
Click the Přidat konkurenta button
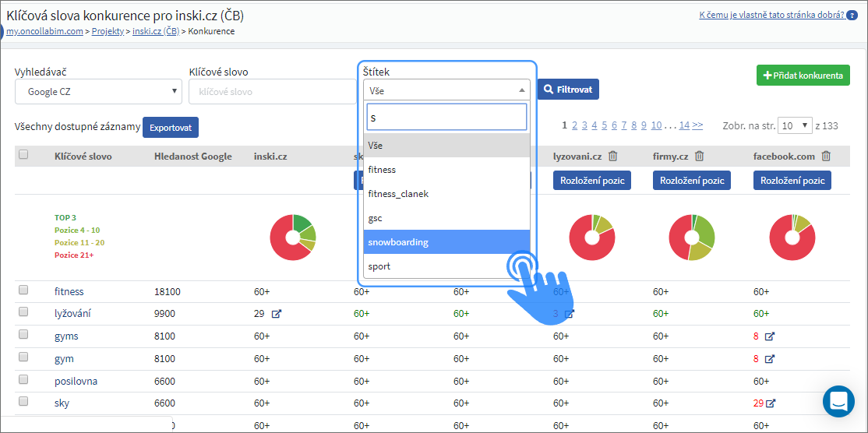tap(803, 76)
